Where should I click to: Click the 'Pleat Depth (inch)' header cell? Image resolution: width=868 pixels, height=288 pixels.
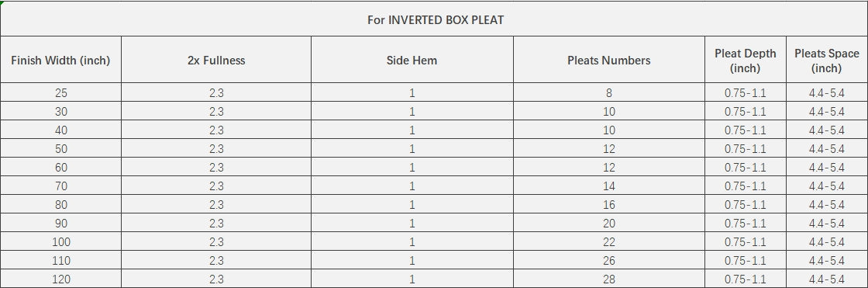point(745,60)
